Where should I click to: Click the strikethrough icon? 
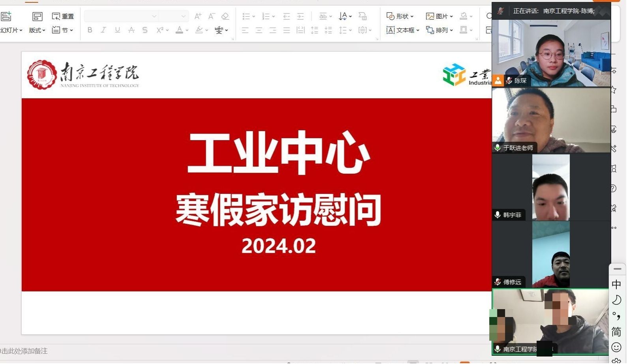click(131, 30)
